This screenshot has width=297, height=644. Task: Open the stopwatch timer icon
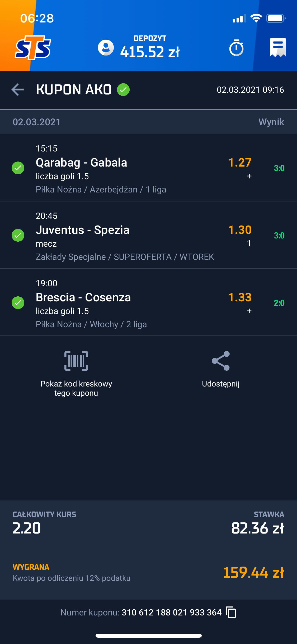point(236,48)
